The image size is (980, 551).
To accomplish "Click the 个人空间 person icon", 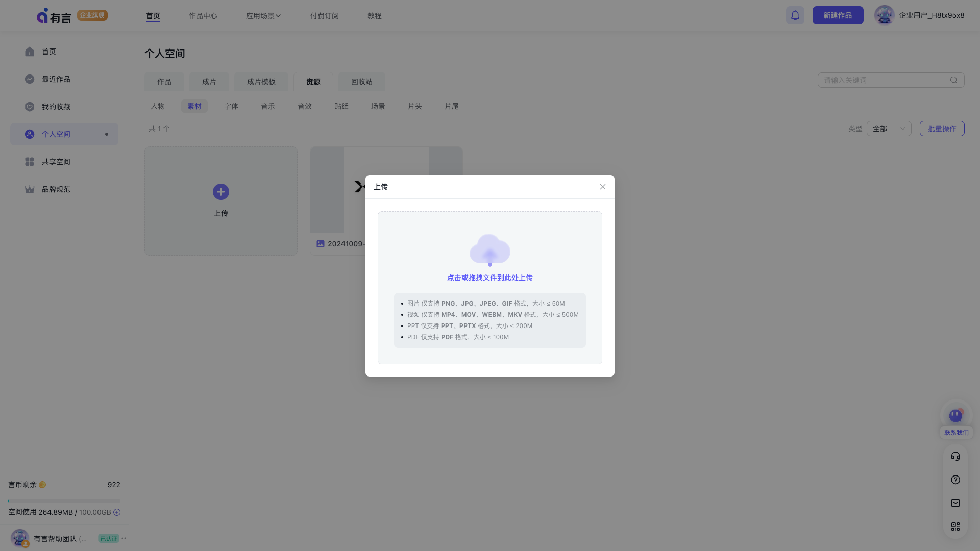I will (30, 134).
